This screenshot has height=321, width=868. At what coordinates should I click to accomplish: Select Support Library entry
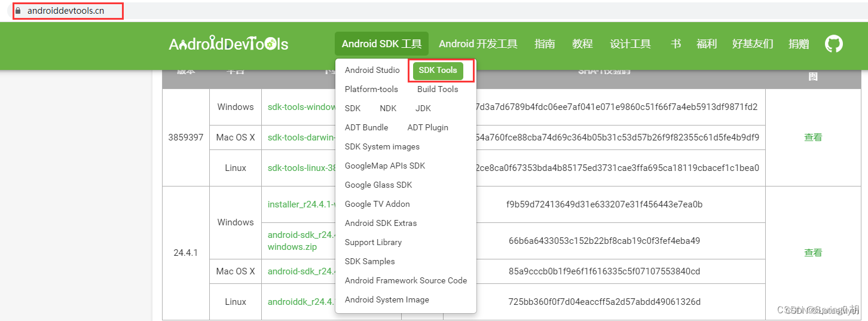(x=373, y=242)
